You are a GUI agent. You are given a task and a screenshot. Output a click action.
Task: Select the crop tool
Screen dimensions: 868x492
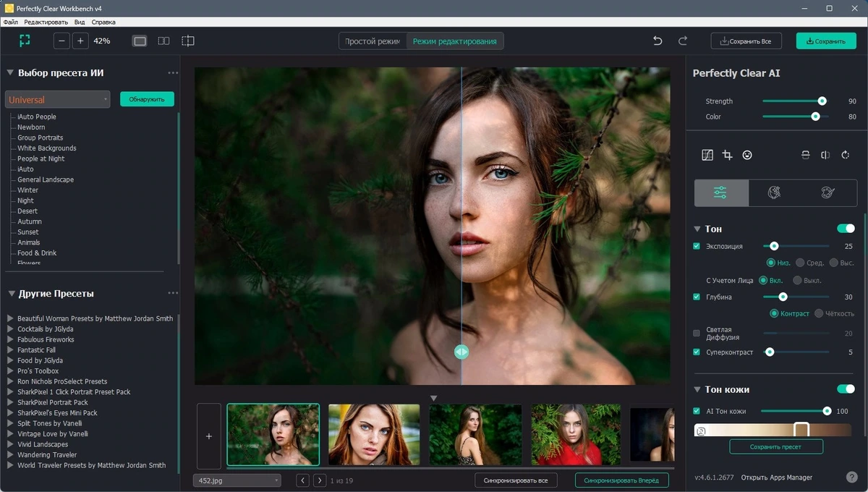pyautogui.click(x=727, y=155)
